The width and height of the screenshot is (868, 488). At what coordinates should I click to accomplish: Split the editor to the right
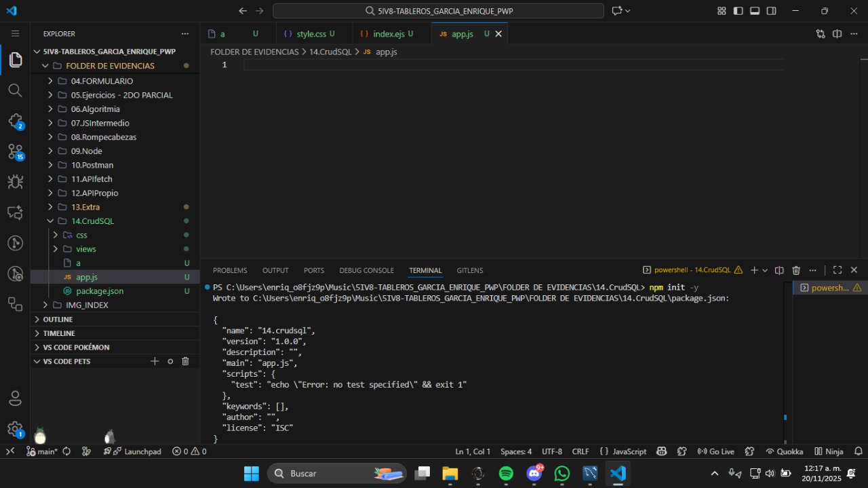(x=837, y=33)
